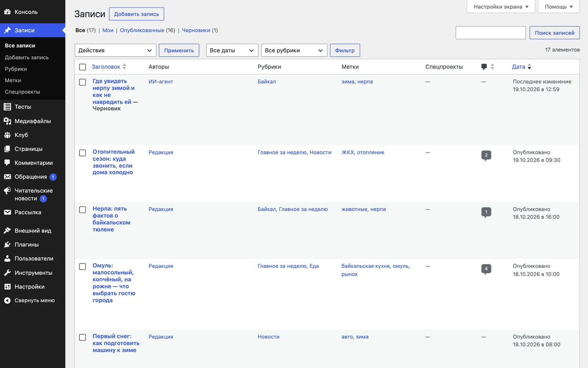This screenshot has height=368, width=588.
Task: Click the Читательские новости megaphone icon
Action: 7,191
